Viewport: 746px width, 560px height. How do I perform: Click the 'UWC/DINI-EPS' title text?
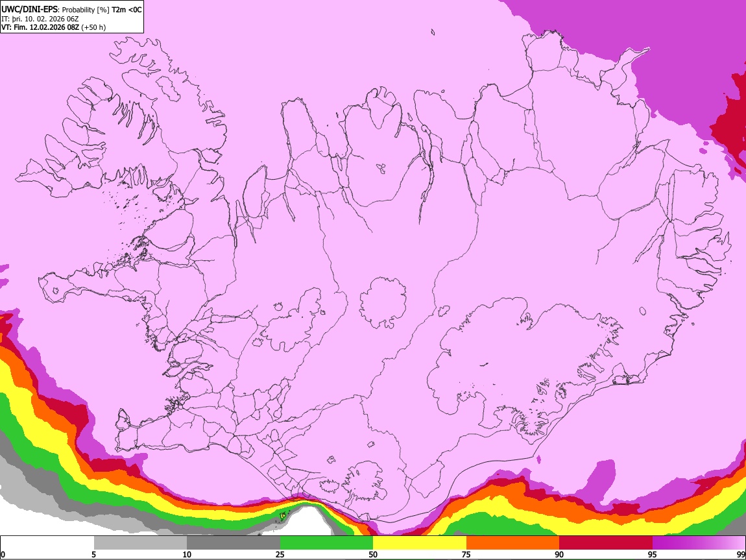click(x=29, y=10)
